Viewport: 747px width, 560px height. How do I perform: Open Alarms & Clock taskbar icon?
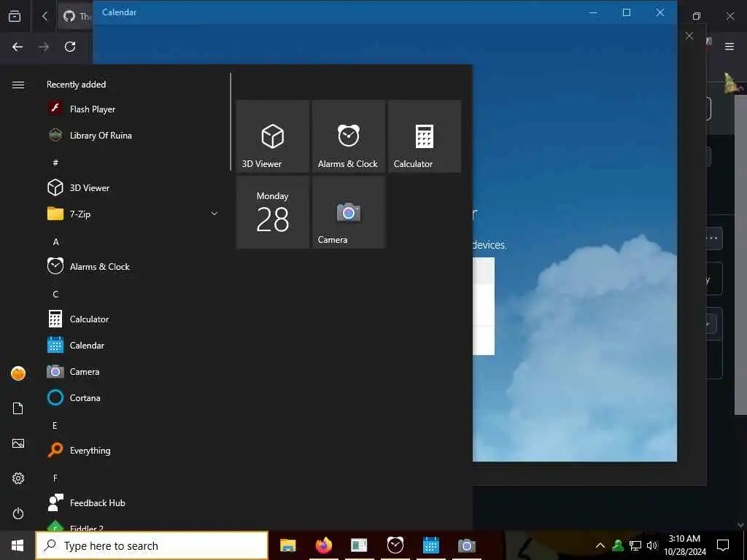point(395,545)
